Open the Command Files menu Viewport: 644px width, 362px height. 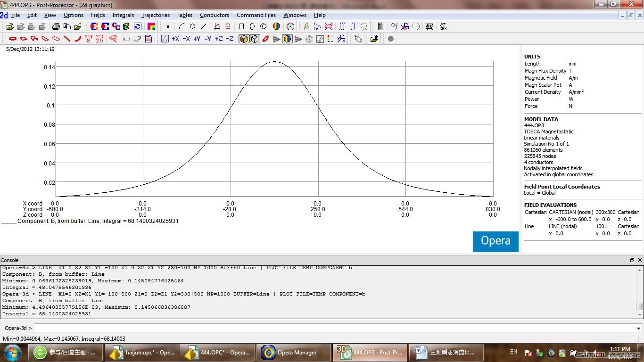coord(256,15)
